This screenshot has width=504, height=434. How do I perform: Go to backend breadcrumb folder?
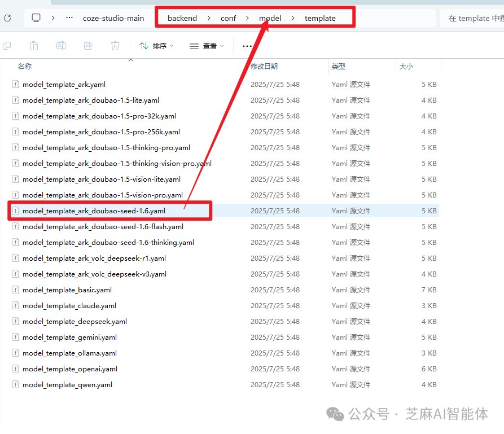(182, 18)
